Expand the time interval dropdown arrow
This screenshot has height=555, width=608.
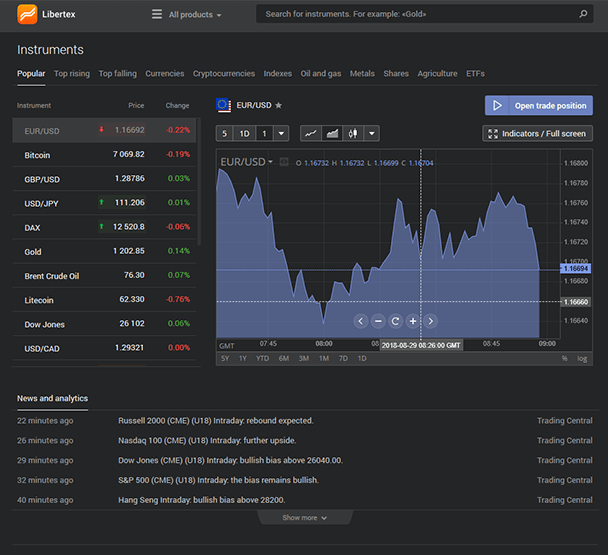click(281, 134)
